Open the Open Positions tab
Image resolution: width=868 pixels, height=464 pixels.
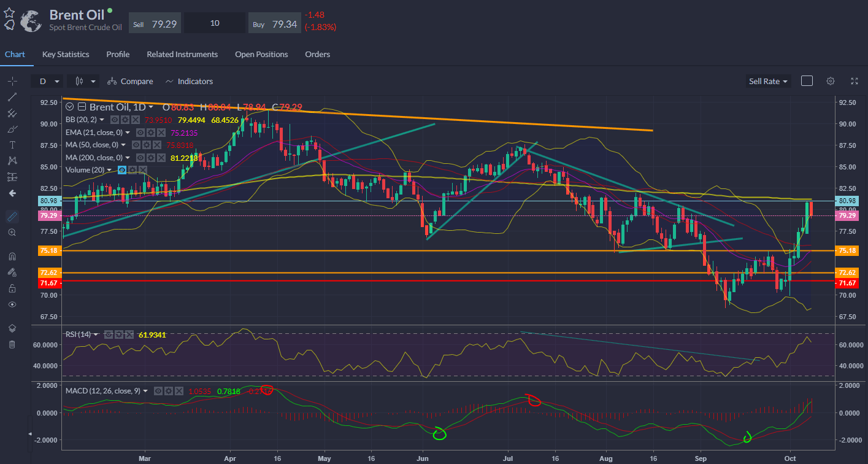261,55
